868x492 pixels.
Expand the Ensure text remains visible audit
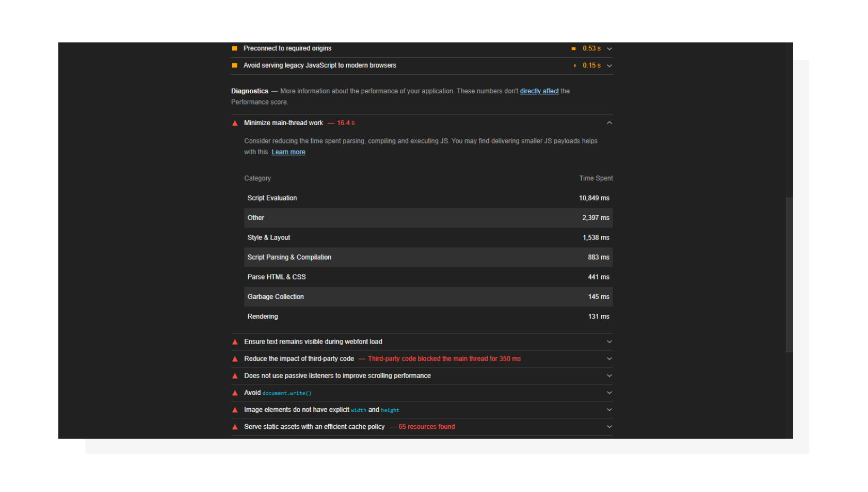tap(609, 342)
